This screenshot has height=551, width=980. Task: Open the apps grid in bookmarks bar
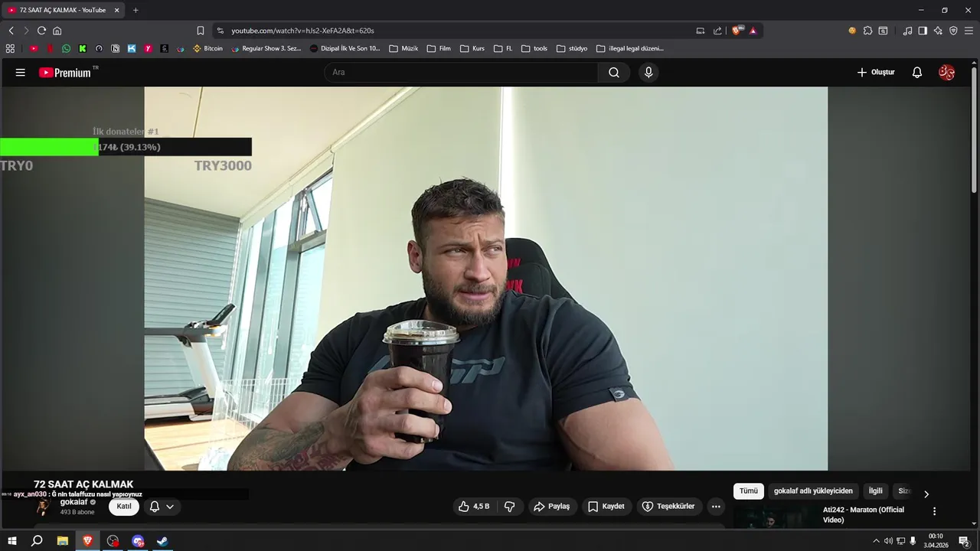pyautogui.click(x=10, y=48)
